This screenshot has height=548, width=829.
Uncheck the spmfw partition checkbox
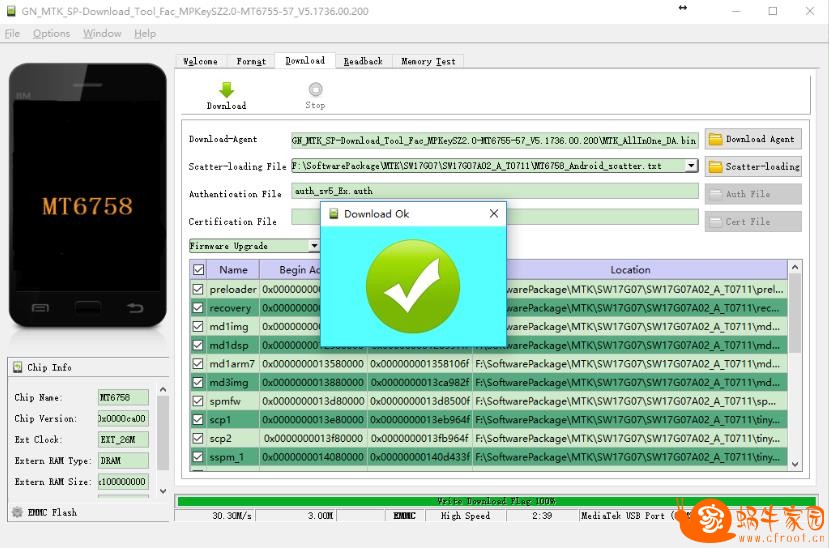[x=198, y=401]
